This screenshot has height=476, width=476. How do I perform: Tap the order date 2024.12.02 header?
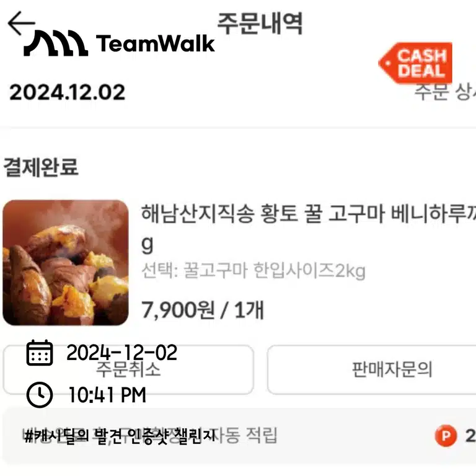tap(67, 92)
